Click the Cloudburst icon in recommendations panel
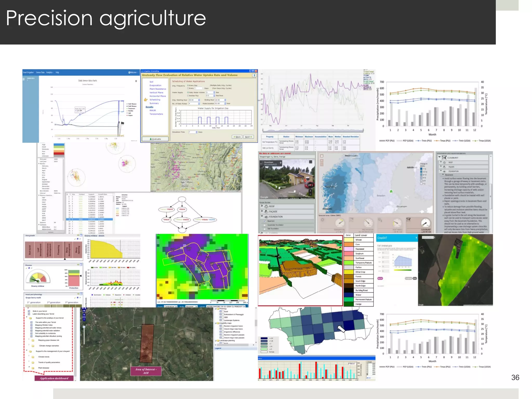 coord(444,158)
